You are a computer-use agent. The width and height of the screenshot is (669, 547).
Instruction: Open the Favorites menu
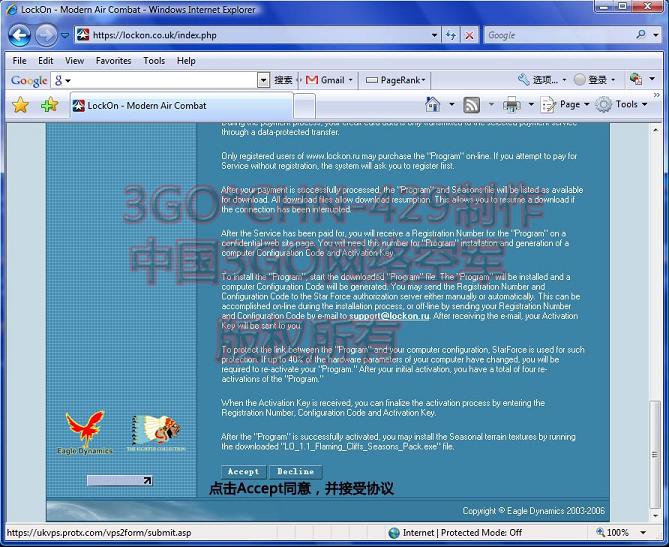tap(113, 61)
